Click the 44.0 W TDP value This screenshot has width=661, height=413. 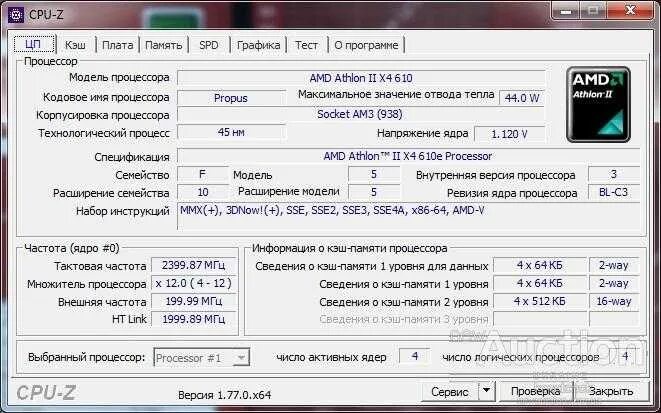coord(521,98)
